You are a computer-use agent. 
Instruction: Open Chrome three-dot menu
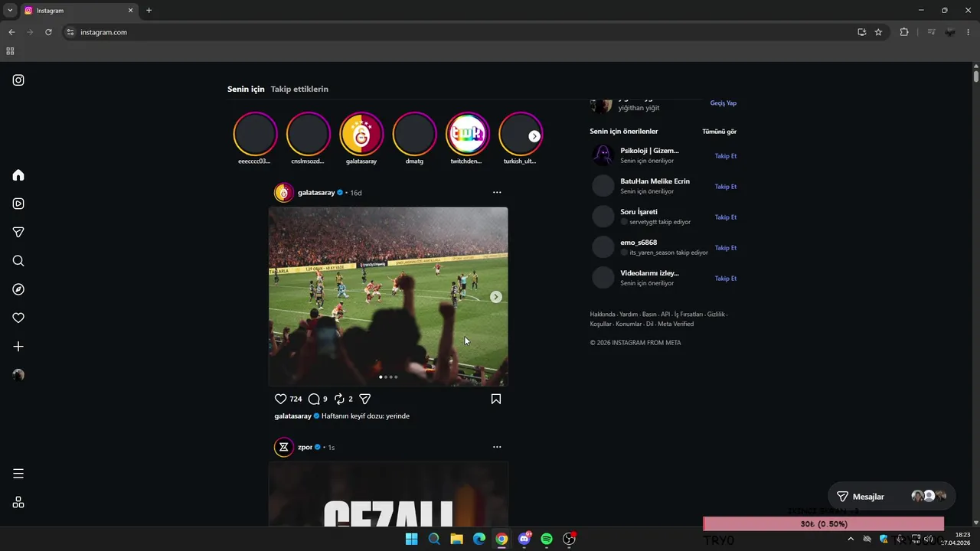[969, 32]
